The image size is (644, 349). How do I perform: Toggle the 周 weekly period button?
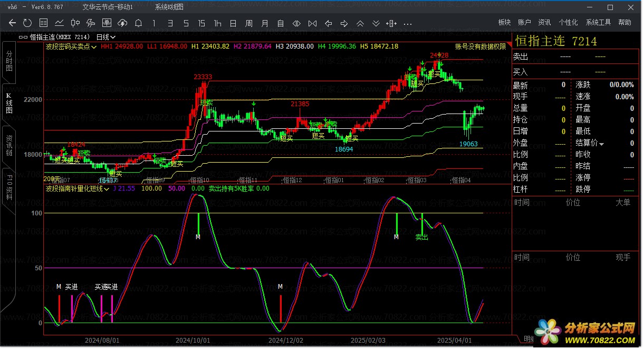point(249,23)
